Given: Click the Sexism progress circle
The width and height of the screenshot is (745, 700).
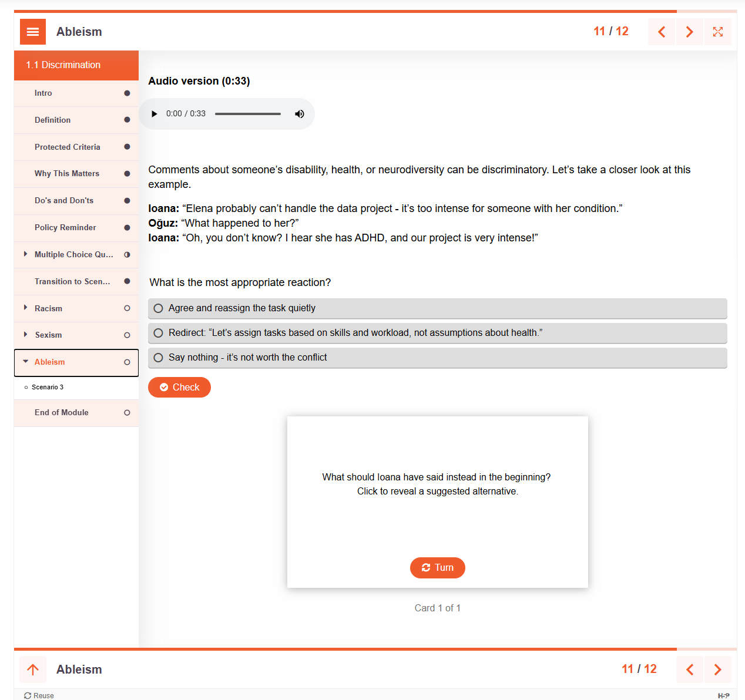Looking at the screenshot, I should click(x=127, y=335).
